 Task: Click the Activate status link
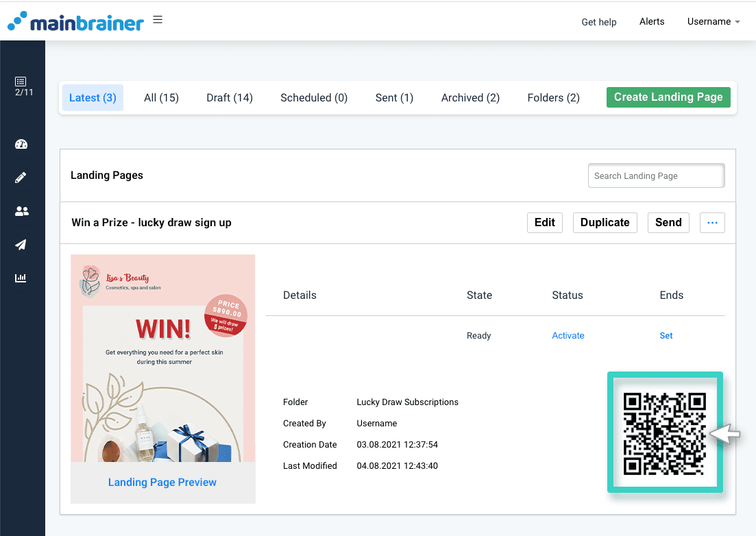point(568,335)
